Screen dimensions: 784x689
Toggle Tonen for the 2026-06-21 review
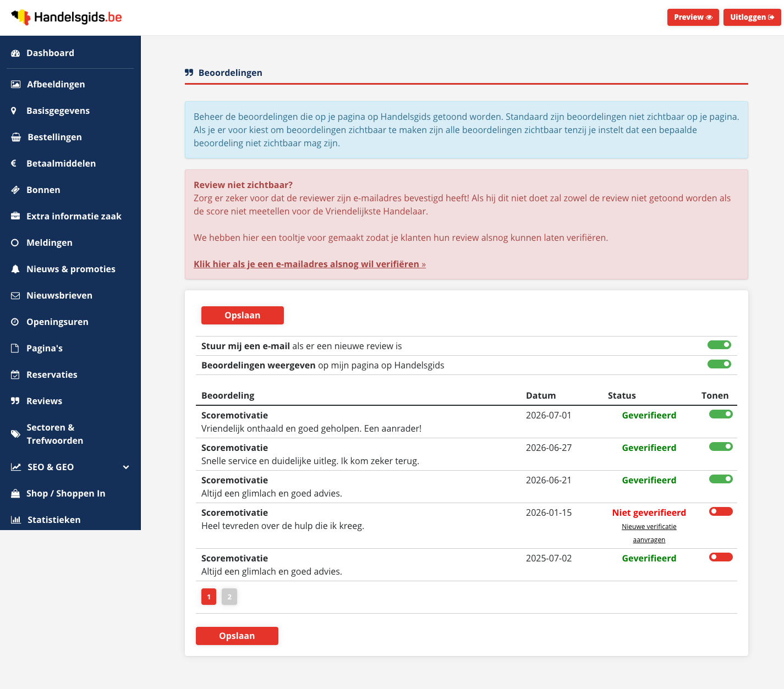click(x=721, y=479)
